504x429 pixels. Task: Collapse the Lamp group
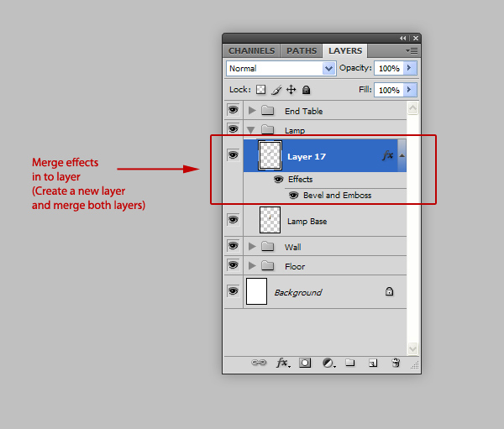pyautogui.click(x=252, y=130)
